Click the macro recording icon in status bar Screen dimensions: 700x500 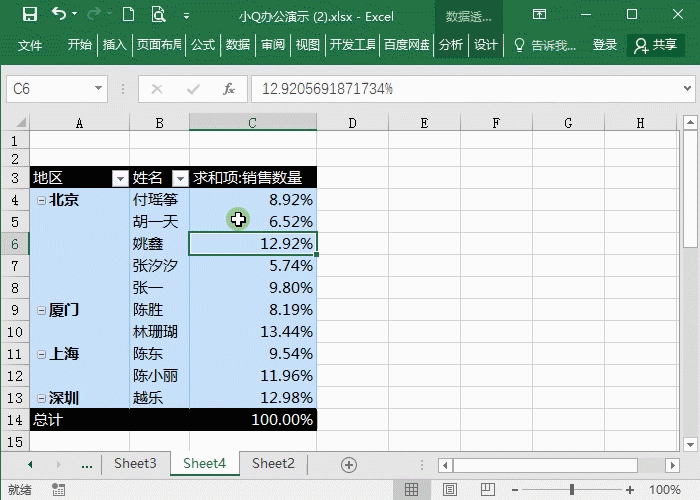coord(58,490)
